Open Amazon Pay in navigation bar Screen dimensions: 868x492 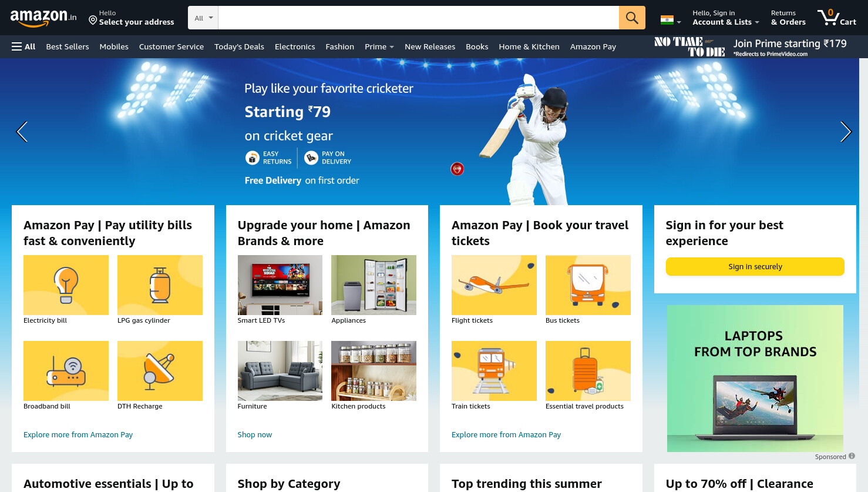click(x=593, y=46)
